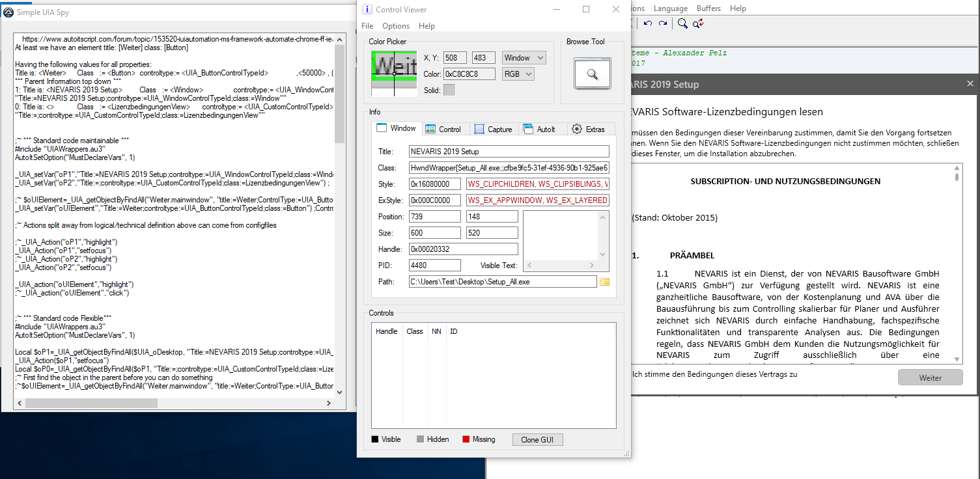This screenshot has width=980, height=479.
Task: Click the license text scrollbar up arrow
Action: click(x=957, y=169)
